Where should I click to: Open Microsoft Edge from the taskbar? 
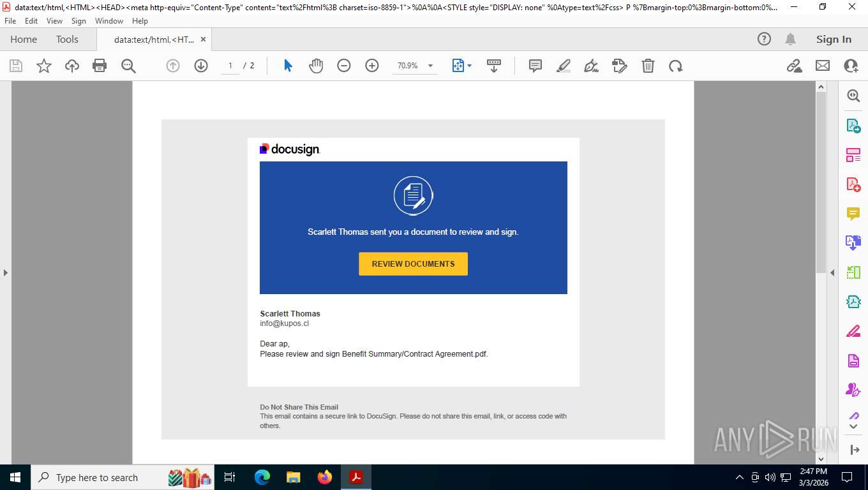pos(262,477)
